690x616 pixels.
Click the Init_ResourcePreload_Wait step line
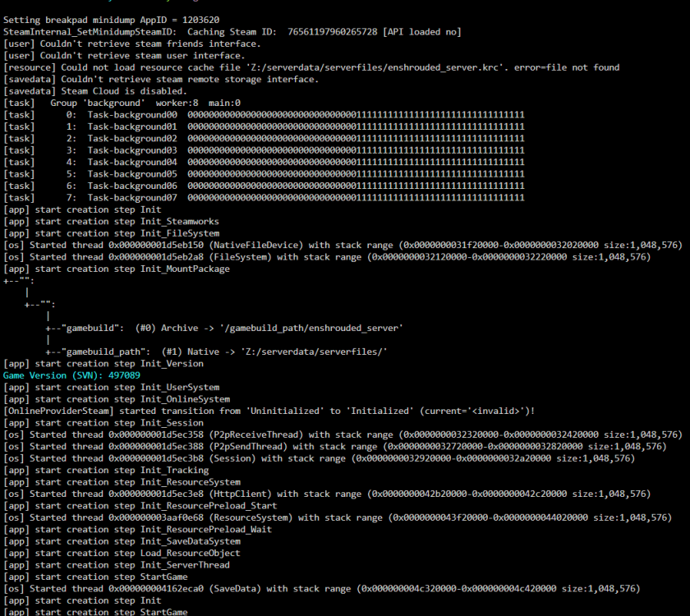click(138, 530)
